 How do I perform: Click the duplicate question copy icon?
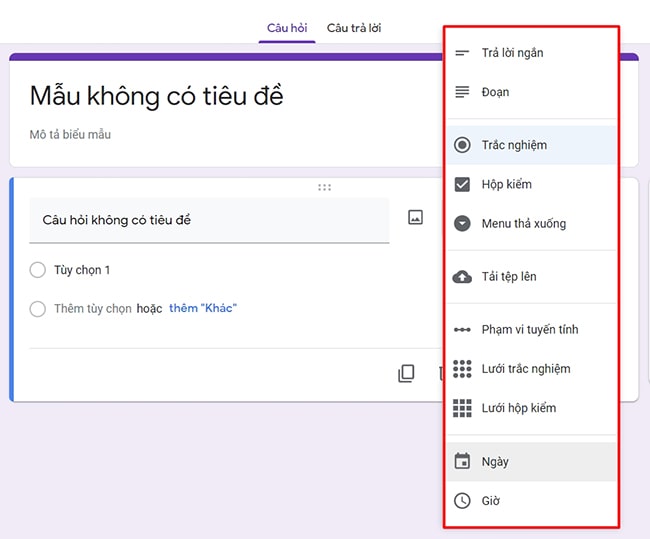pos(406,373)
